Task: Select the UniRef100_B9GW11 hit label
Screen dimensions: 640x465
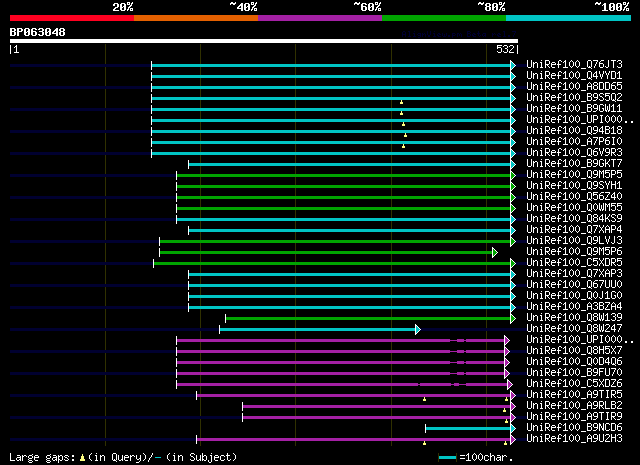Action: 574,109
